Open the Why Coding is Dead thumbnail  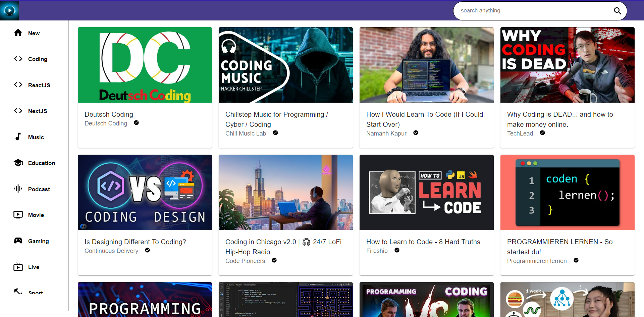click(x=567, y=65)
